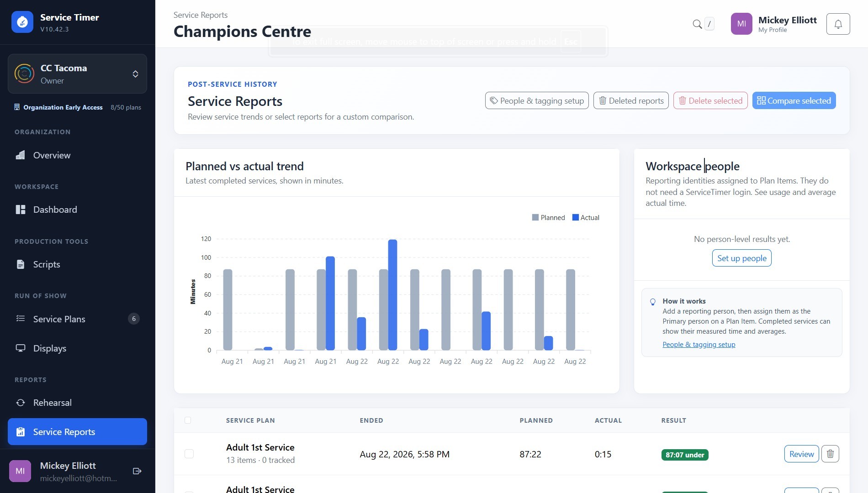868x493 pixels.
Task: Open Scripts under Production Tools
Action: click(x=77, y=264)
